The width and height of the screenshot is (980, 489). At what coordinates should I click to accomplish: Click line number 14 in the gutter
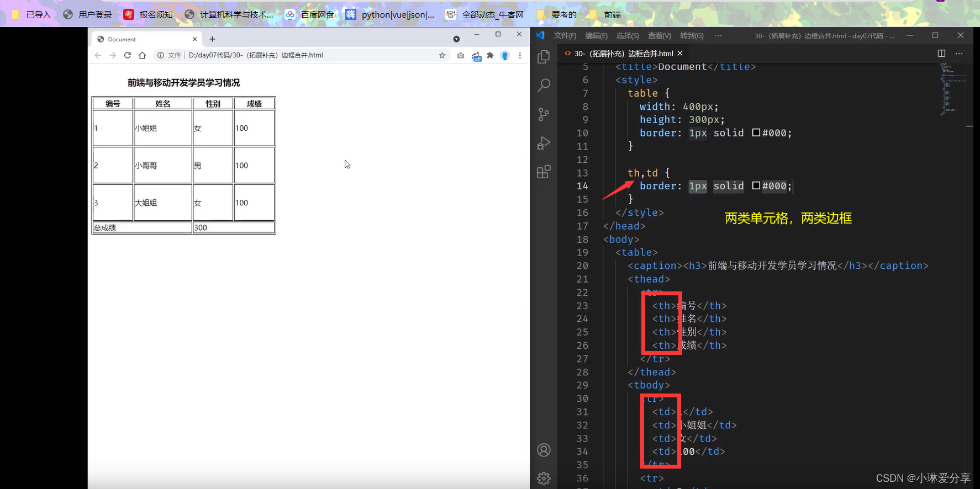point(582,186)
